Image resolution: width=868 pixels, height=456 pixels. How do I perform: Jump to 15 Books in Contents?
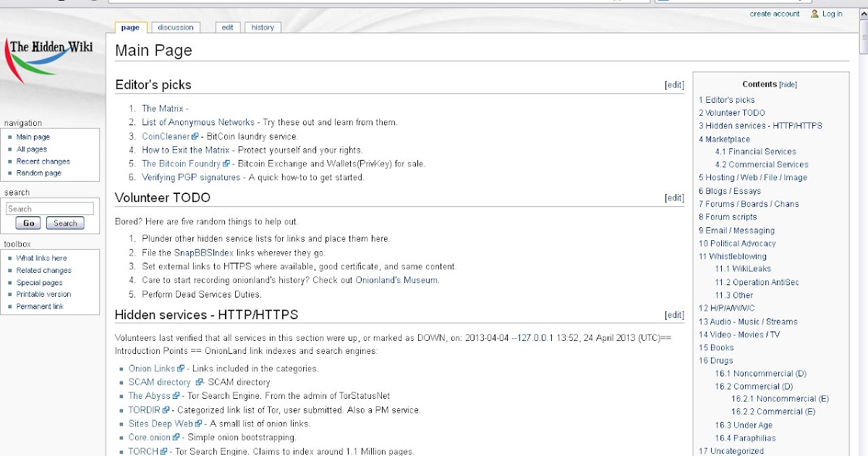click(716, 347)
